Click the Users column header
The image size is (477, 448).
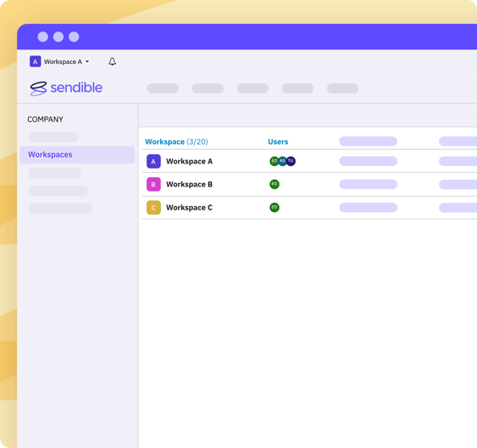[278, 141]
